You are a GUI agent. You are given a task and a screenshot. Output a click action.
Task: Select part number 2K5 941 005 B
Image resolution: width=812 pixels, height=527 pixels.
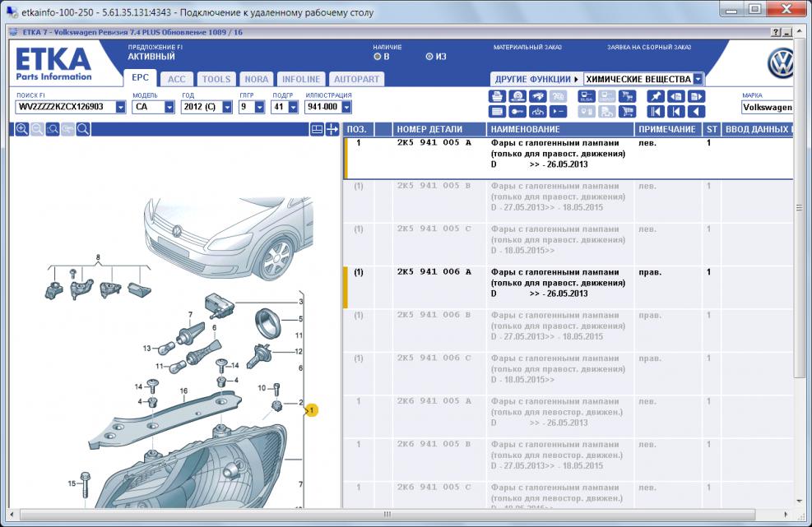pos(434,186)
